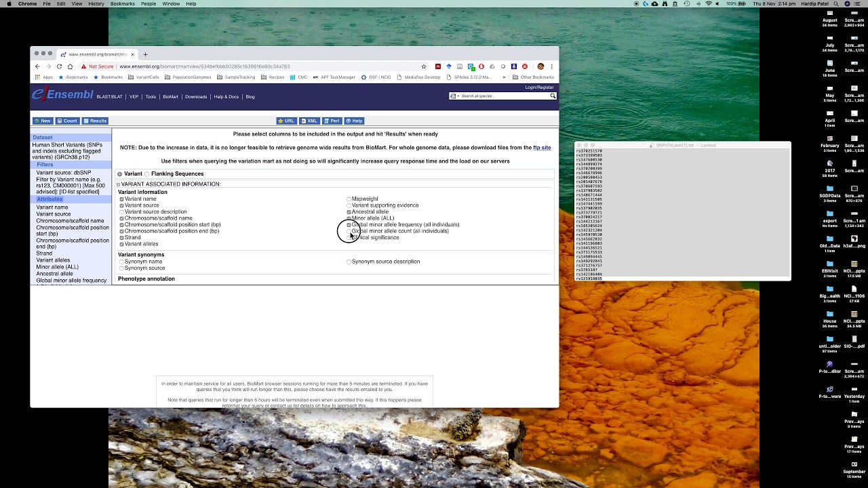Screen dimensions: 868x488
Task: Open the species search type dropdown
Action: coord(454,96)
